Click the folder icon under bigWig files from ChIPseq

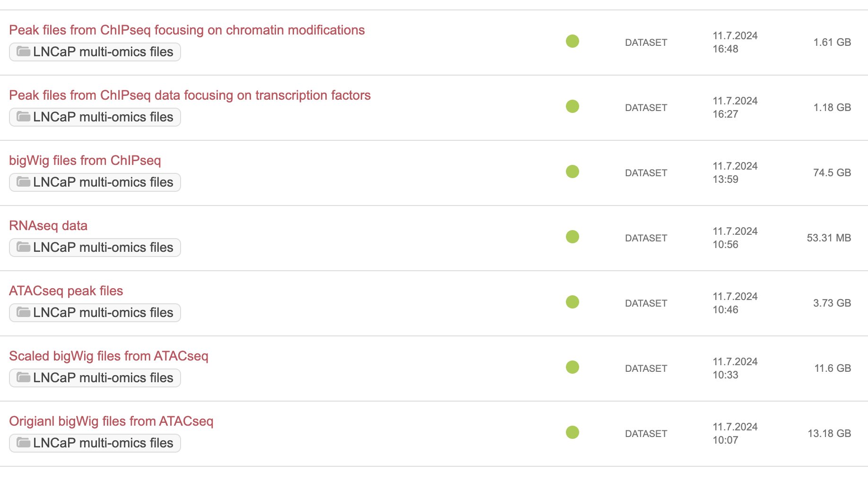24,181
